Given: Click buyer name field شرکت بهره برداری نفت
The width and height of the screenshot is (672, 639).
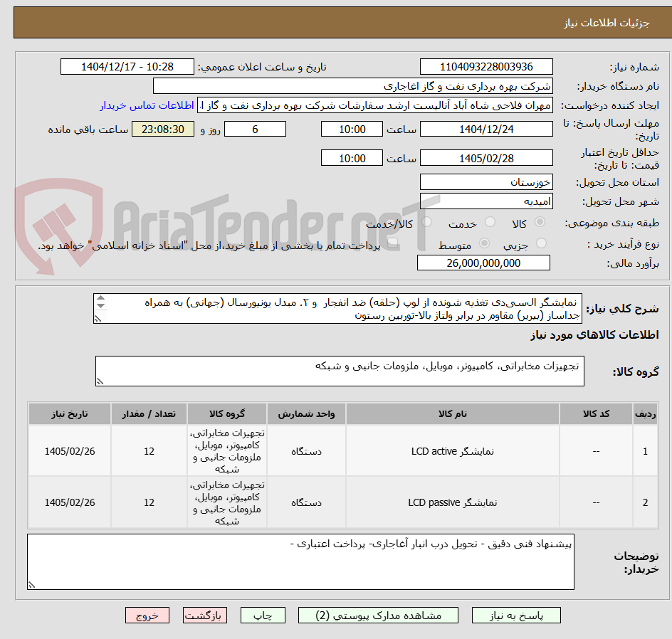Looking at the screenshot, I should point(352,86).
